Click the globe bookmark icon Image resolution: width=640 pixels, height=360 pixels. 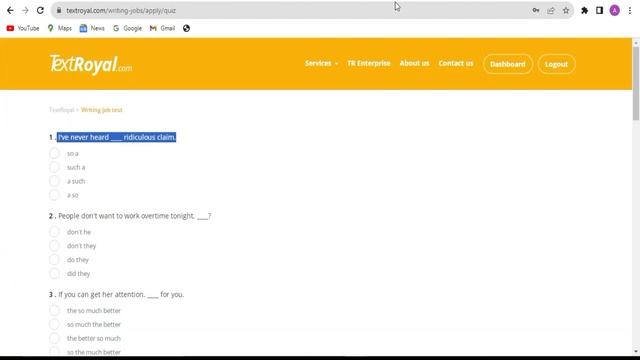point(187,28)
